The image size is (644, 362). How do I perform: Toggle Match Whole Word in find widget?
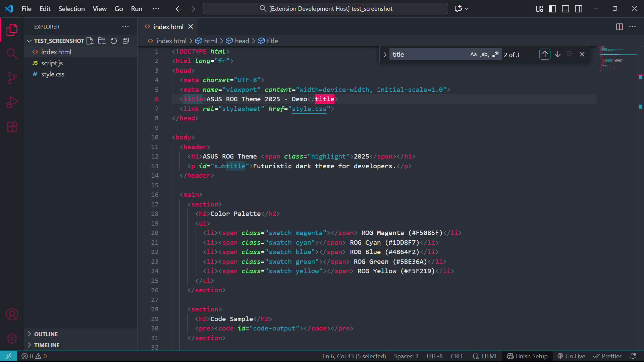pyautogui.click(x=484, y=54)
